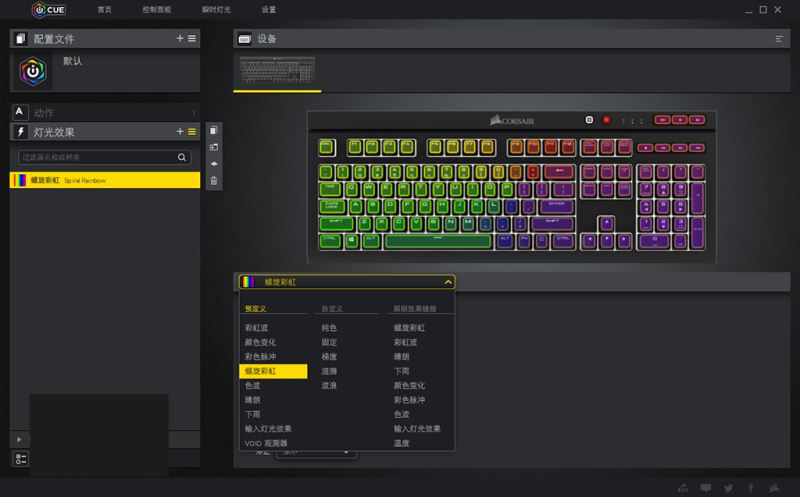Open the chat bubble icon in status bar
Image resolution: width=800 pixels, height=497 pixels.
click(706, 488)
